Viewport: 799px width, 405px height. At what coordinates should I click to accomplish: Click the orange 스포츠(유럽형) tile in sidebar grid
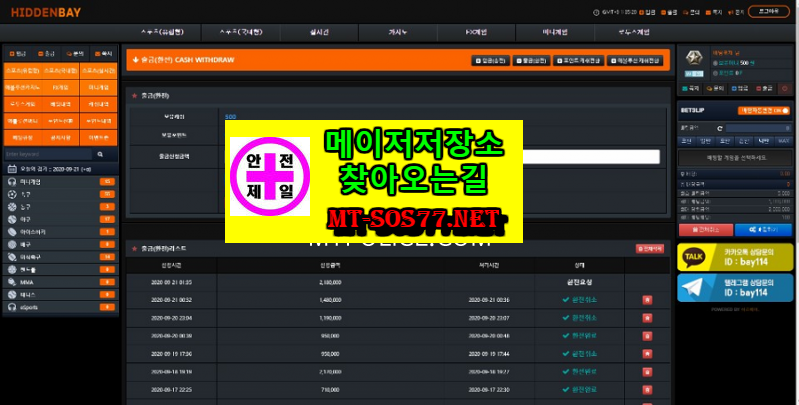pyautogui.click(x=22, y=71)
